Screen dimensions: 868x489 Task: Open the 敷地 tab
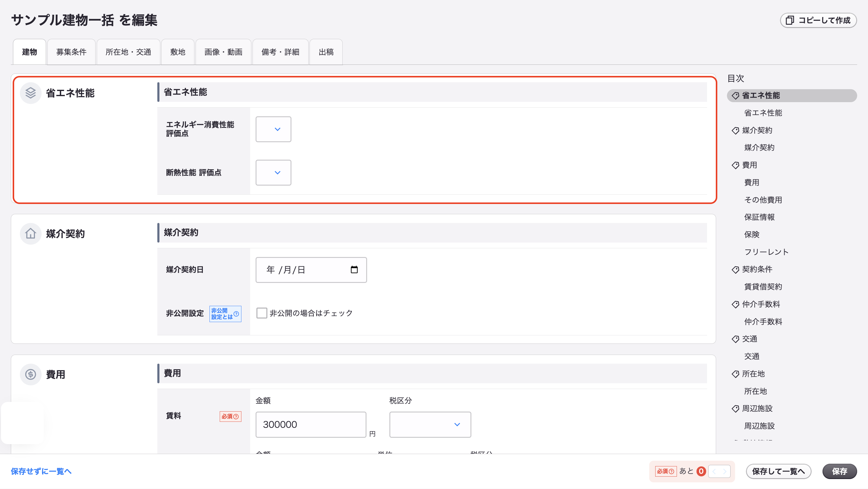(178, 52)
